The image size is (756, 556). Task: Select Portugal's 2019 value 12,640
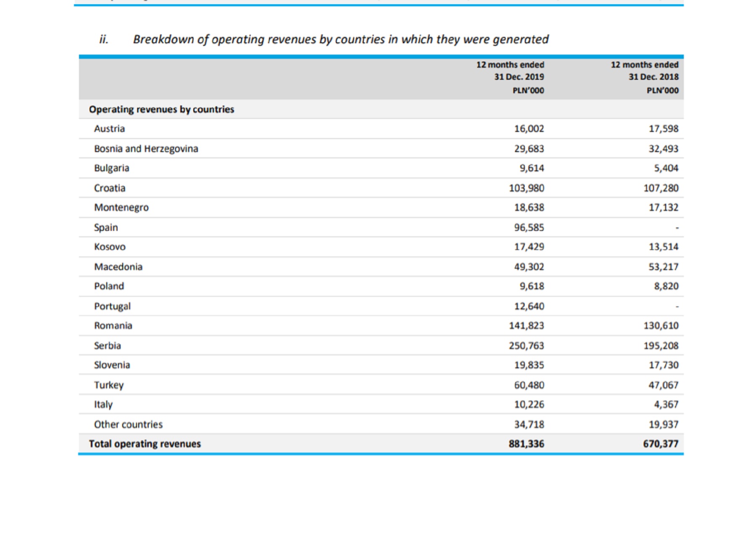pyautogui.click(x=529, y=306)
